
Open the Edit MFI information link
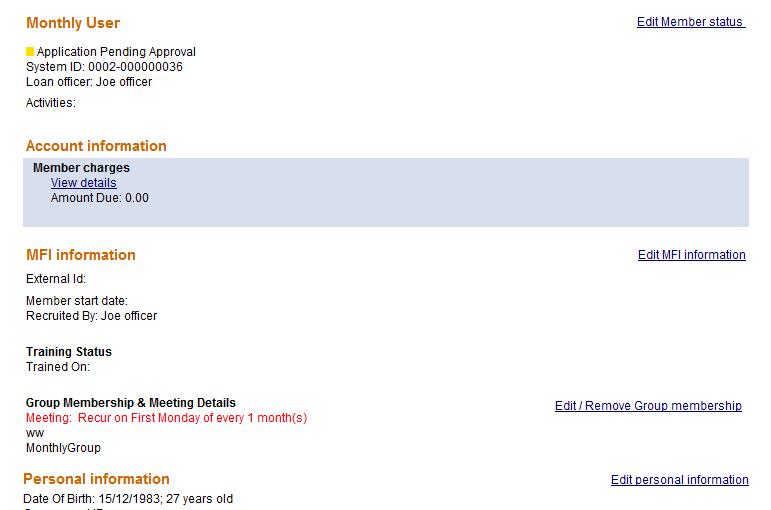pyautogui.click(x=691, y=255)
